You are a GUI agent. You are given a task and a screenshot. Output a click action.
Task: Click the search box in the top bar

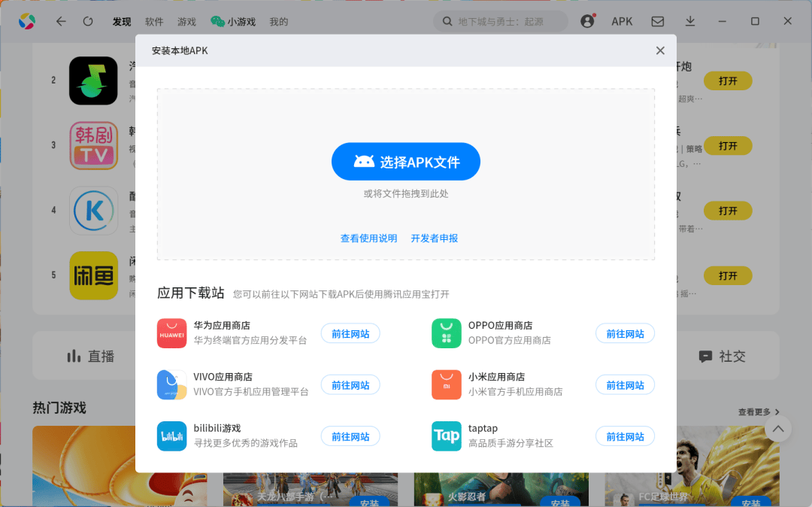click(501, 21)
